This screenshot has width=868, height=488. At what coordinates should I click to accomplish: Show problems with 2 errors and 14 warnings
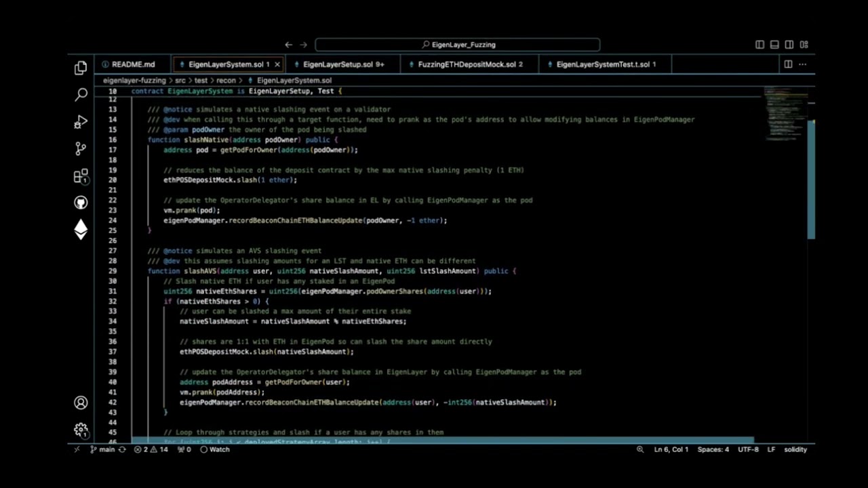click(151, 449)
